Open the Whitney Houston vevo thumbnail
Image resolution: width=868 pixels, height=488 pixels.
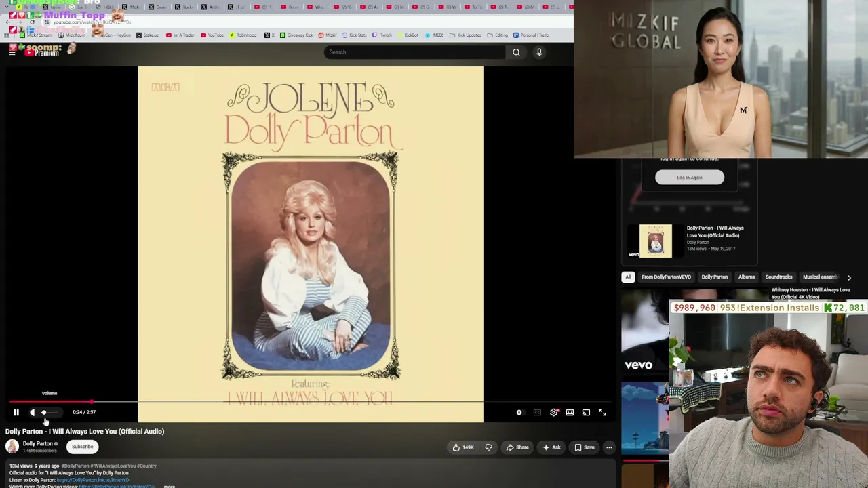[645, 332]
